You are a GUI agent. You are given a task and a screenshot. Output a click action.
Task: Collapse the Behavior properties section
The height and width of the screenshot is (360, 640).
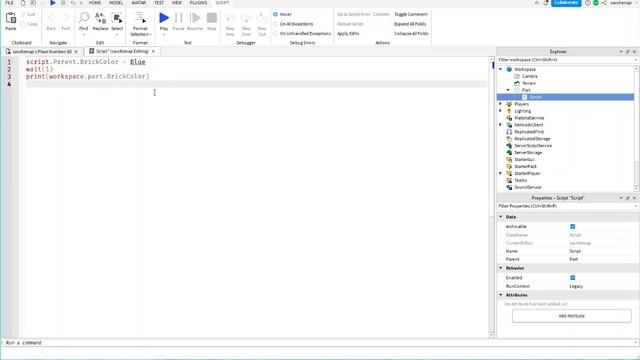(501, 268)
